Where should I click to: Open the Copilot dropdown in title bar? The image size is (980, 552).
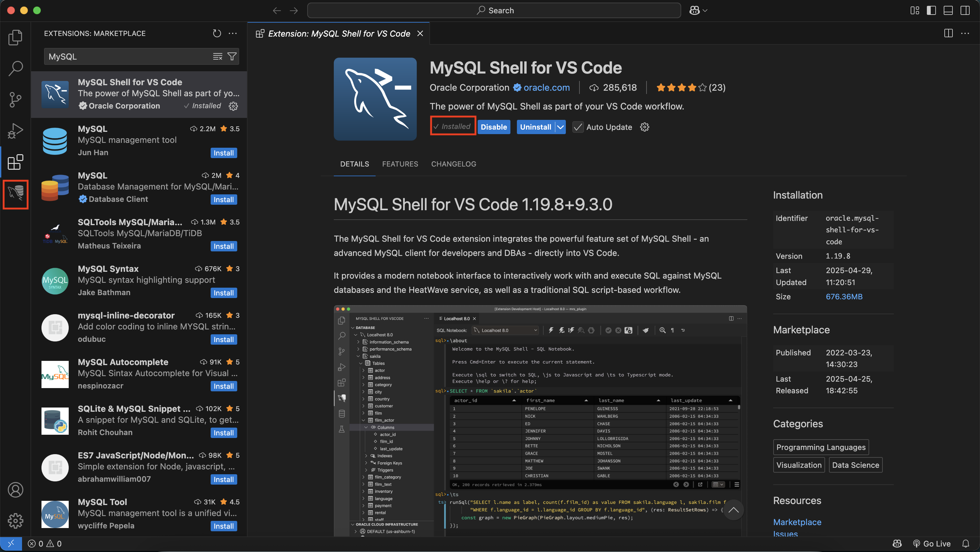tap(698, 10)
